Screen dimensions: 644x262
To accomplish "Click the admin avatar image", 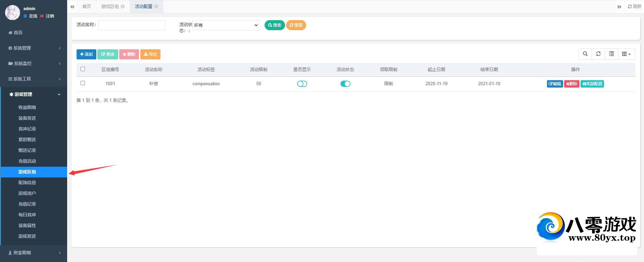I will [x=12, y=12].
